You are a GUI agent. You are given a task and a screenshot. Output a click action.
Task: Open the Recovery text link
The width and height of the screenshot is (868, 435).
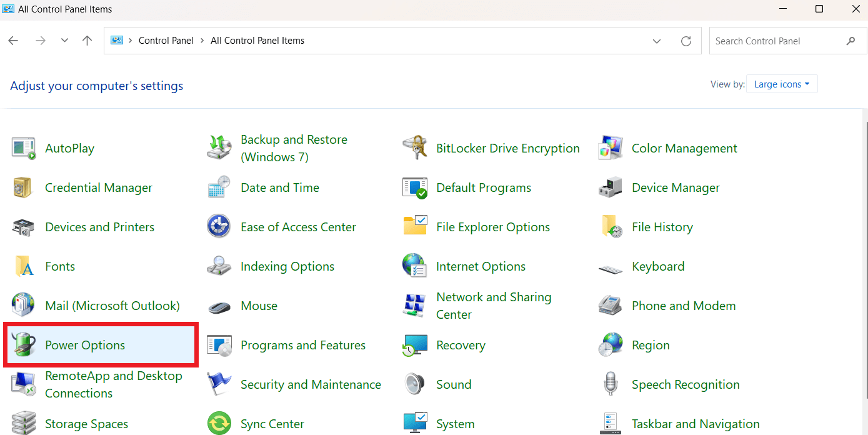point(461,345)
